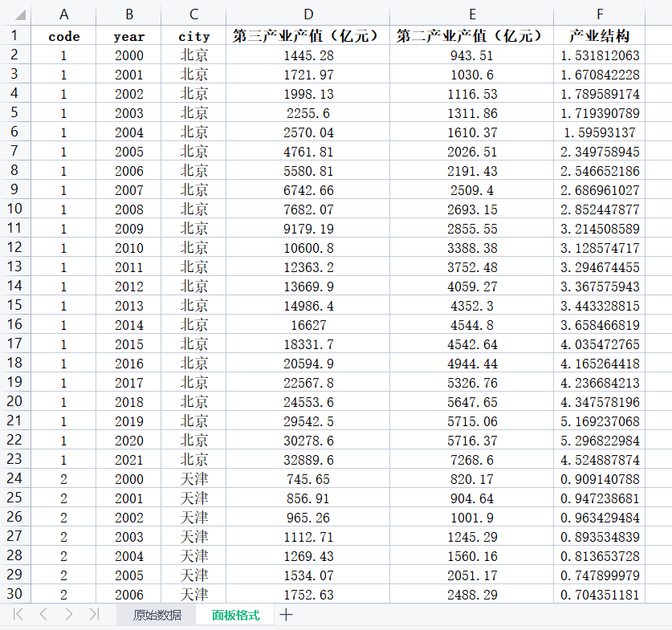
Task: Select cell with value 1445.28
Action: (308, 55)
